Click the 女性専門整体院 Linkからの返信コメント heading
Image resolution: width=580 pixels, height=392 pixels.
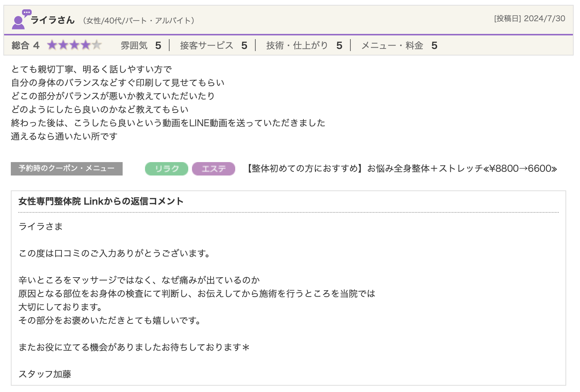click(x=101, y=201)
